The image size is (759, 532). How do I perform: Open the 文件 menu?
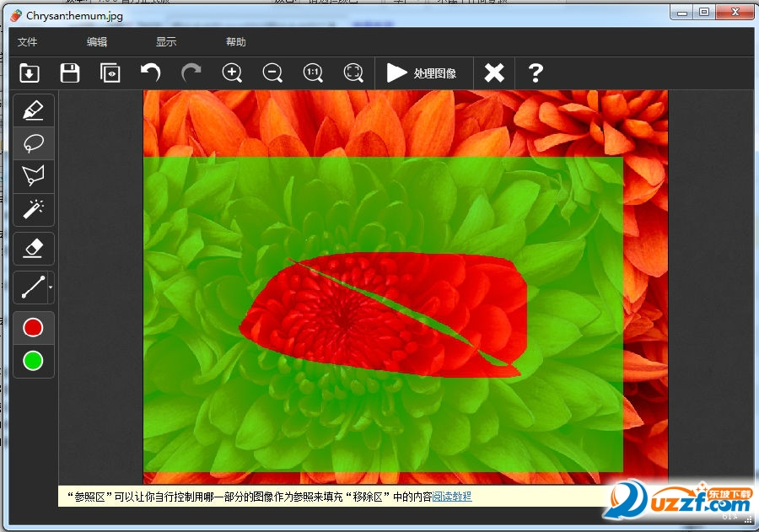[x=27, y=42]
